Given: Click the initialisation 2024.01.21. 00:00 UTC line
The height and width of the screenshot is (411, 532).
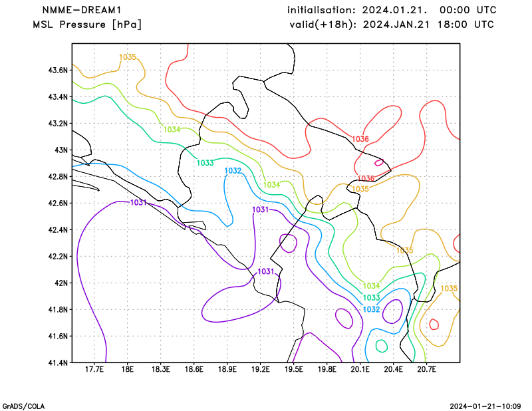Looking at the screenshot, I should coord(392,10).
